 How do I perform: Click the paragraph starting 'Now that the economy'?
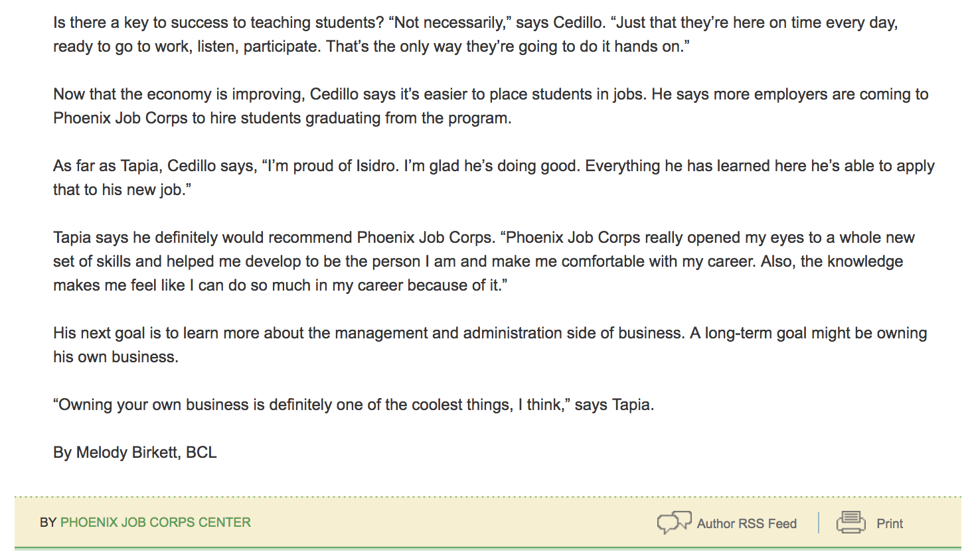pos(491,106)
